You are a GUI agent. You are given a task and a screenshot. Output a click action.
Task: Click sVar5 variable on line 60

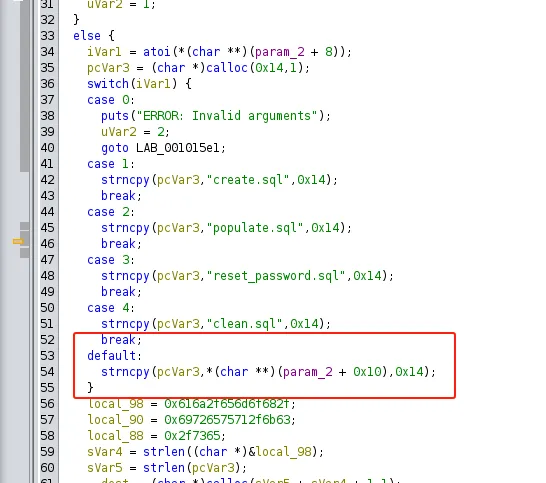pyautogui.click(x=104, y=468)
